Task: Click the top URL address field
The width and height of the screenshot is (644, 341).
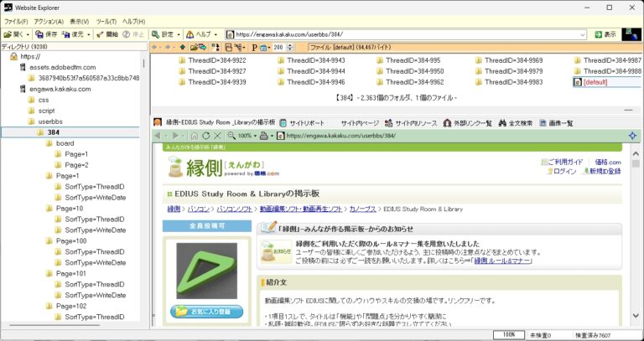Action: coord(407,34)
